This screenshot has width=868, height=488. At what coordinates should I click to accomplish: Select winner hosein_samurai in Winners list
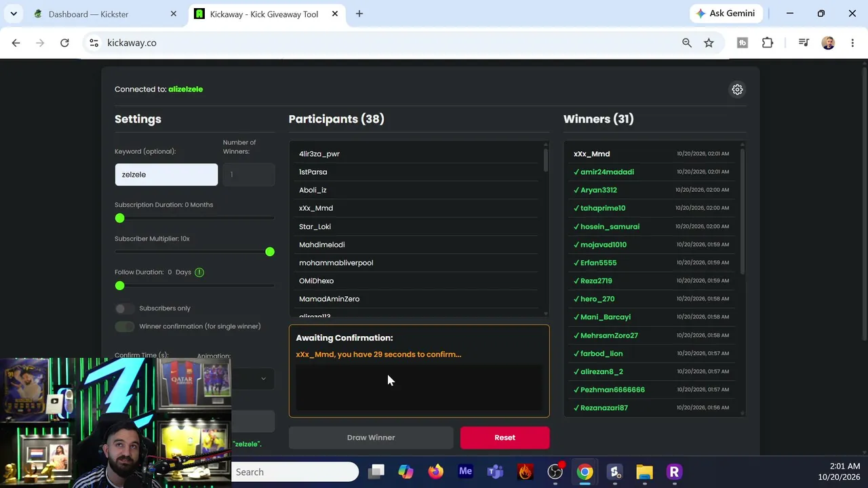pyautogui.click(x=652, y=226)
